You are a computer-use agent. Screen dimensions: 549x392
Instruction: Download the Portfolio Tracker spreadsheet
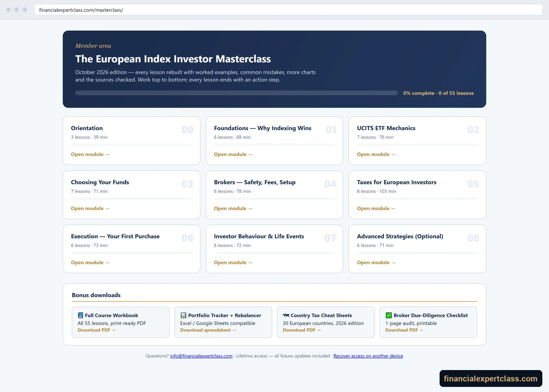coord(208,330)
